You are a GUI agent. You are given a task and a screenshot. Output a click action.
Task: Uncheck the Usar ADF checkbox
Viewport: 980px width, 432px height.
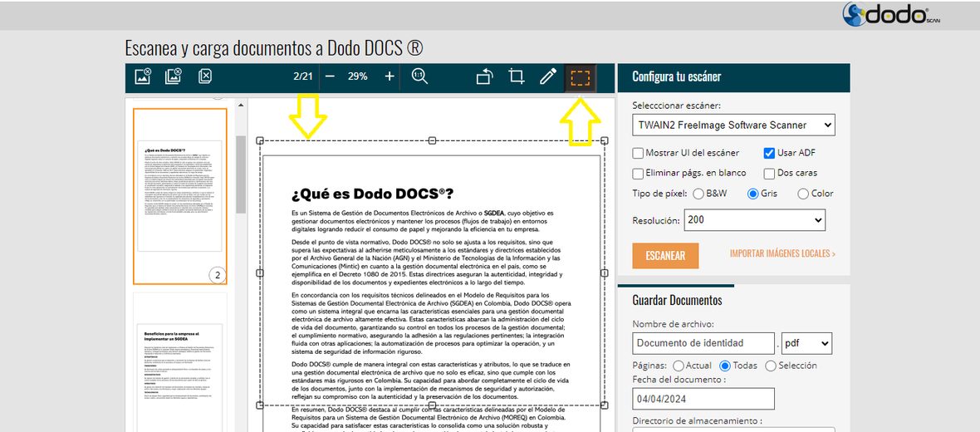[769, 153]
